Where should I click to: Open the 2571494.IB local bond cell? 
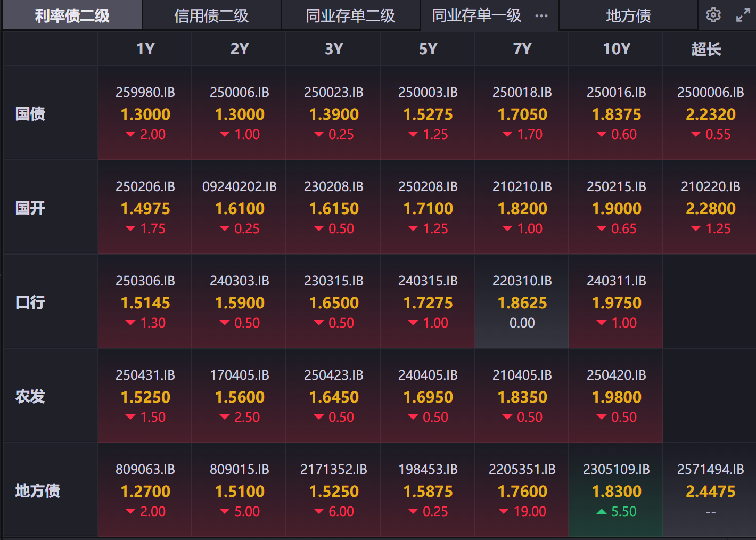tap(710, 490)
